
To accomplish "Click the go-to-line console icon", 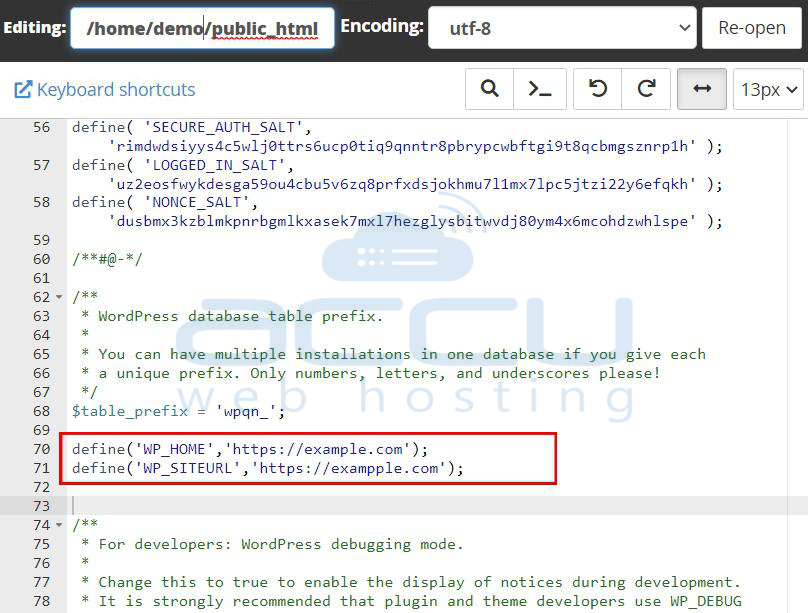I will pyautogui.click(x=540, y=89).
